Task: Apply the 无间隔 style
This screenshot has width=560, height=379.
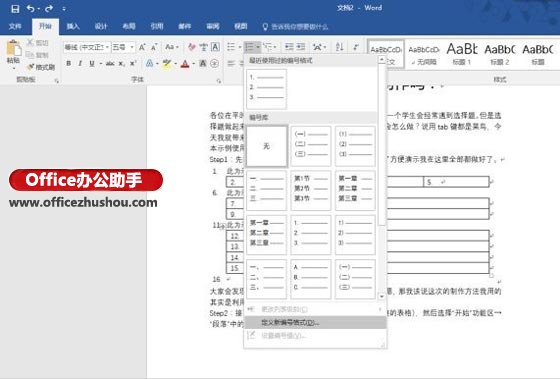Action: [x=424, y=54]
